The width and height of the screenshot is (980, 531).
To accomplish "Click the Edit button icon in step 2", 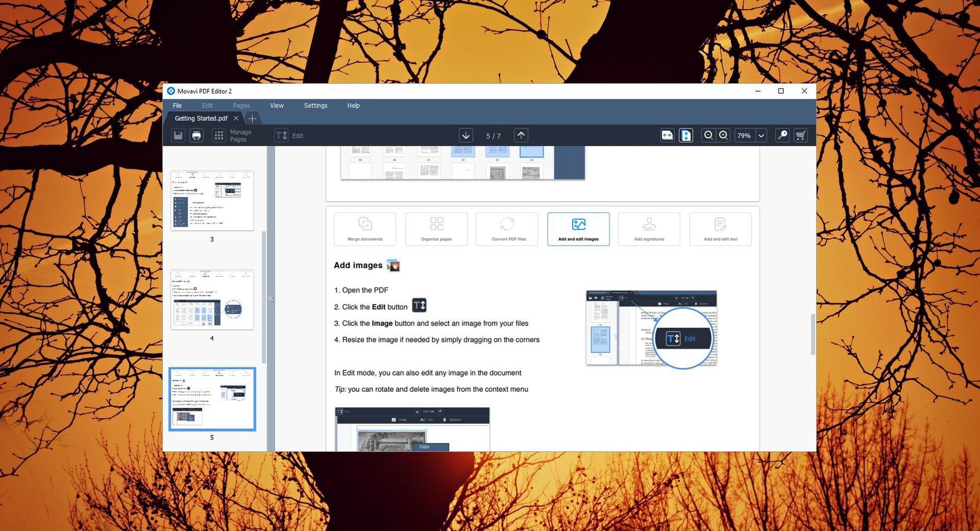I will click(x=419, y=305).
